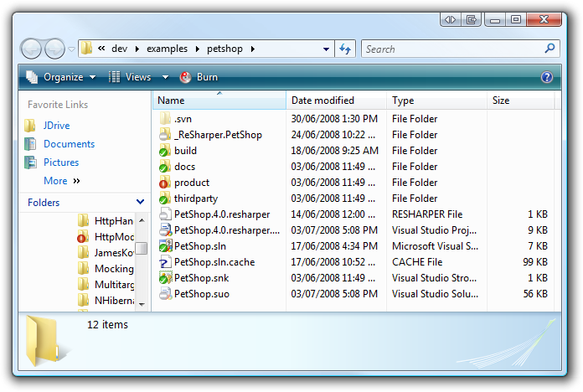Sort by Date modified column header
The image size is (583, 392).
(x=336, y=101)
